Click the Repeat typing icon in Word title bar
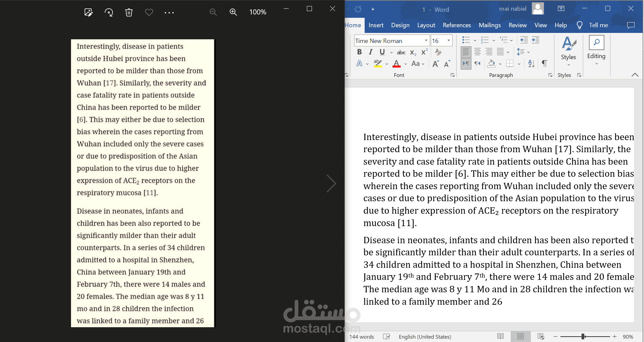Viewport: 644px width, 342px height. (358, 9)
